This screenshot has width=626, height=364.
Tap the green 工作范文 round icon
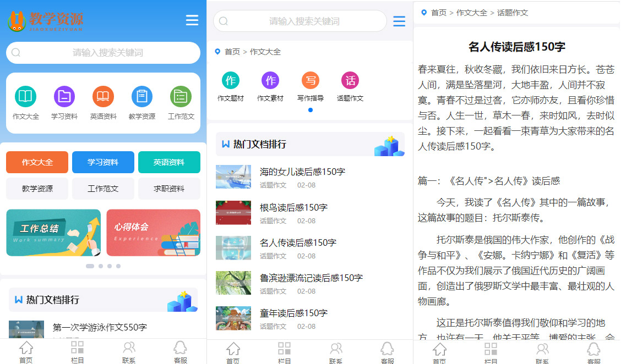click(181, 97)
